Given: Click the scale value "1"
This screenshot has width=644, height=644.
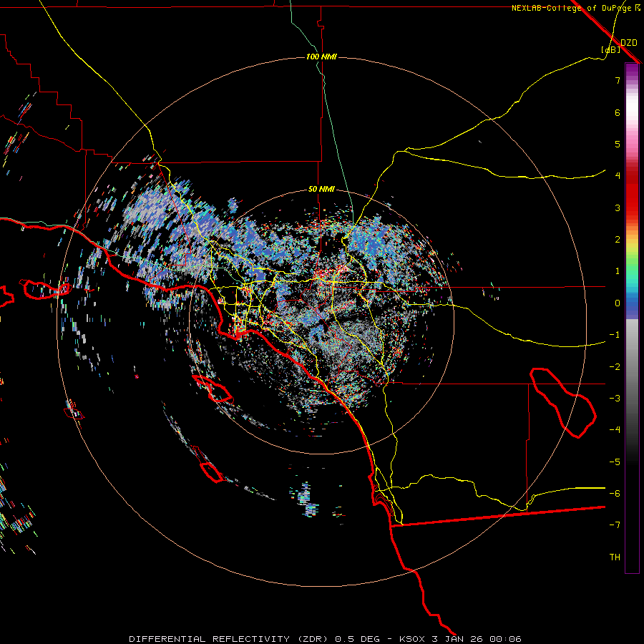Looking at the screenshot, I should [618, 271].
